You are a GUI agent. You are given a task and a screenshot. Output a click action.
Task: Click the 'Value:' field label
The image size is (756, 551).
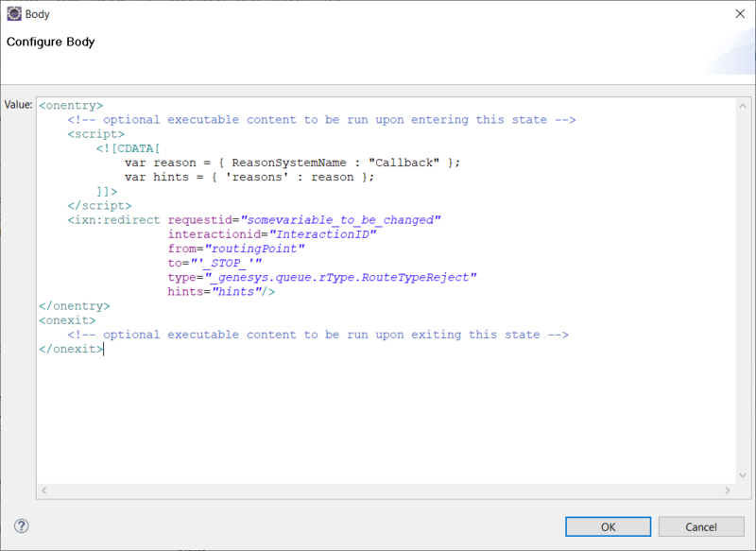[x=18, y=105]
